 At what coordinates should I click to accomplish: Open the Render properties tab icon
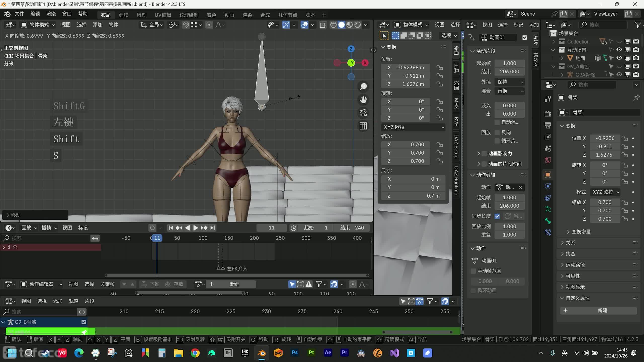(x=548, y=113)
